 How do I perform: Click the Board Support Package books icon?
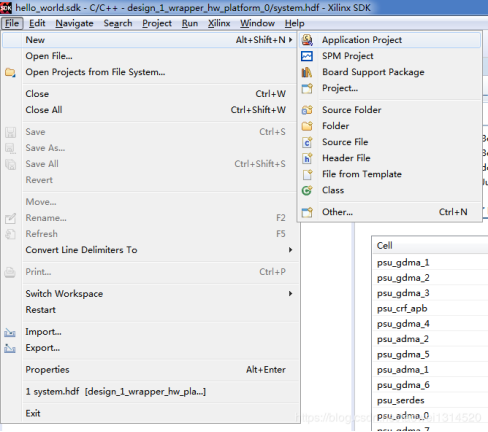click(307, 72)
